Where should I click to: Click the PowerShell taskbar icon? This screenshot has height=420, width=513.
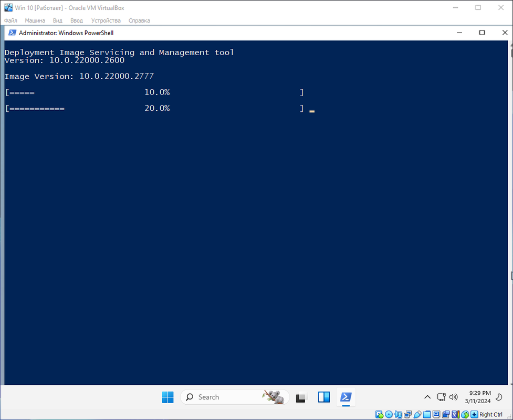(346, 397)
